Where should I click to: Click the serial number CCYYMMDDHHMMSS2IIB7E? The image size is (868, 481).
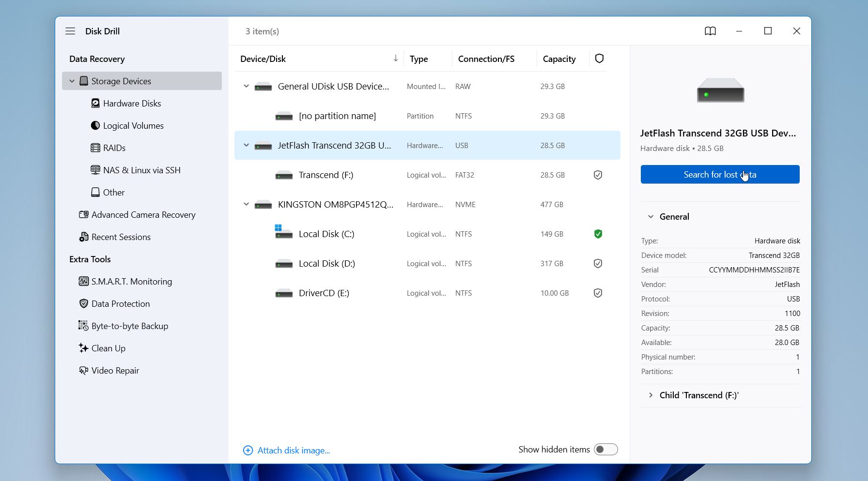coord(754,270)
